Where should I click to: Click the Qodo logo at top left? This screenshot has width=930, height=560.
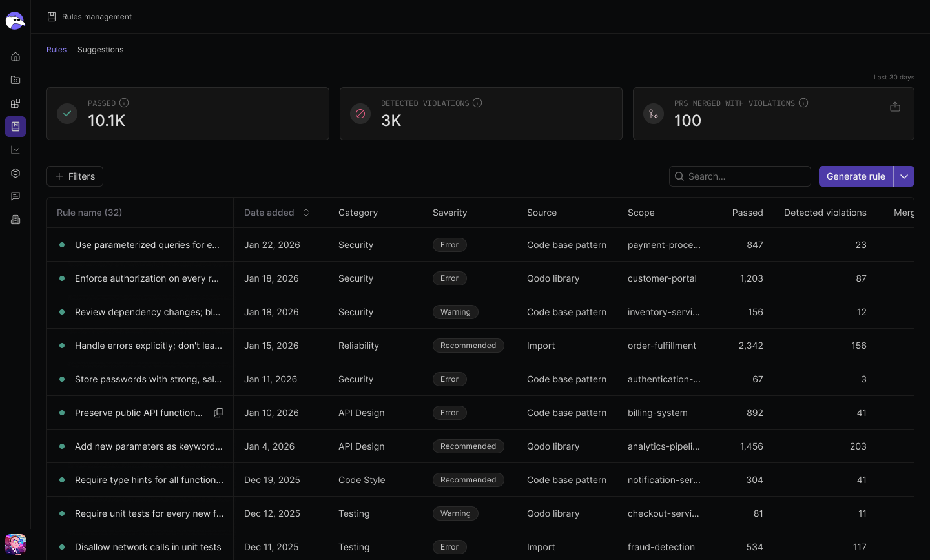point(15,21)
